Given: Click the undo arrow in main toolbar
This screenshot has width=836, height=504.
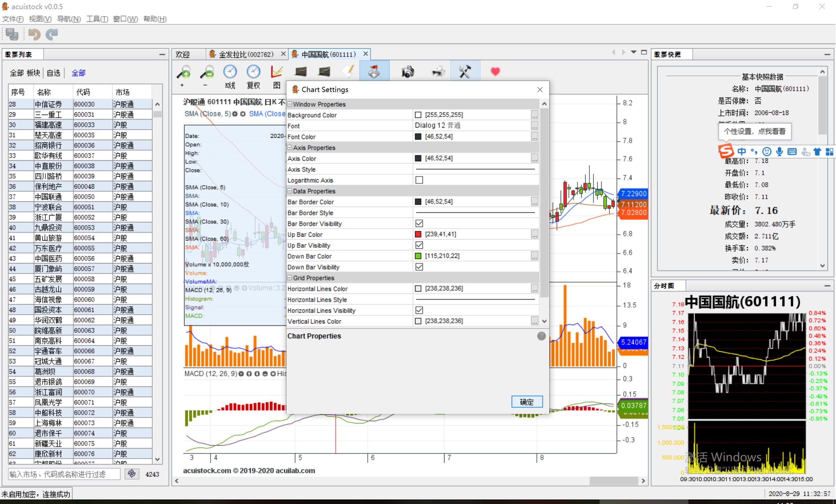Looking at the screenshot, I should [x=34, y=34].
